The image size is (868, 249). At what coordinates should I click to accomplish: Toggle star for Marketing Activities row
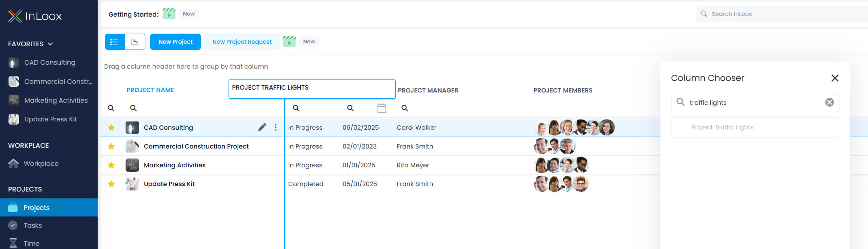pyautogui.click(x=111, y=165)
